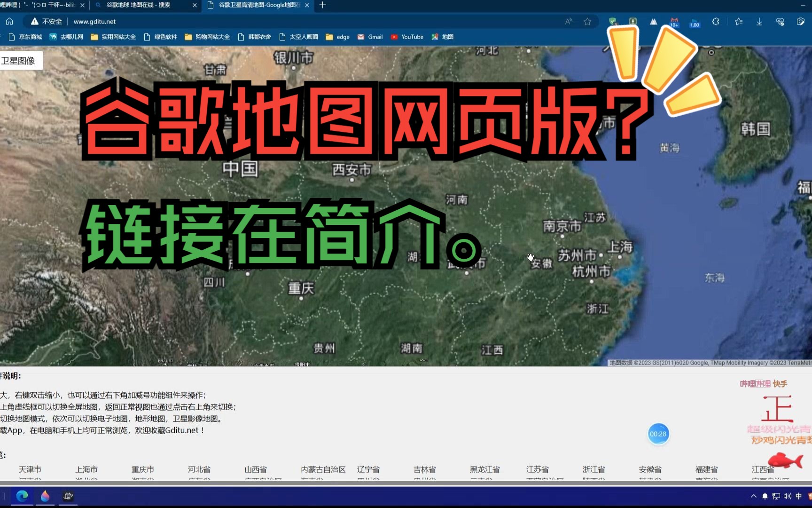Click the 卫星图像 map type button

coord(20,61)
